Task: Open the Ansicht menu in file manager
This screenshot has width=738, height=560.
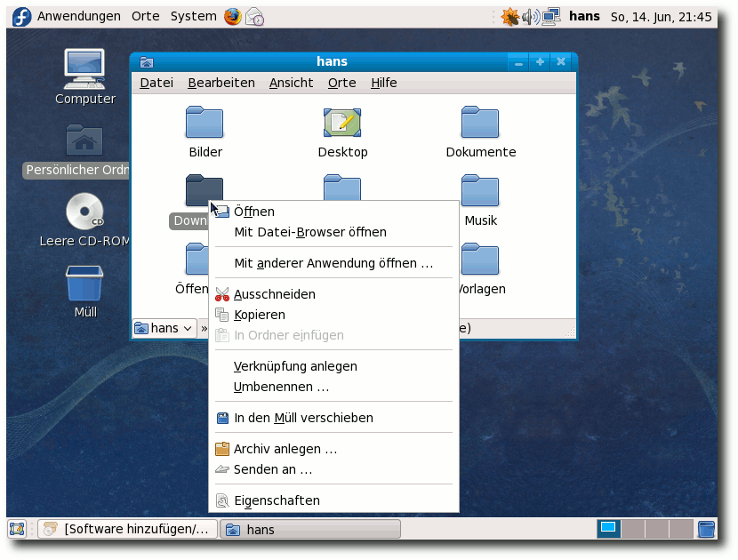Action: (291, 83)
